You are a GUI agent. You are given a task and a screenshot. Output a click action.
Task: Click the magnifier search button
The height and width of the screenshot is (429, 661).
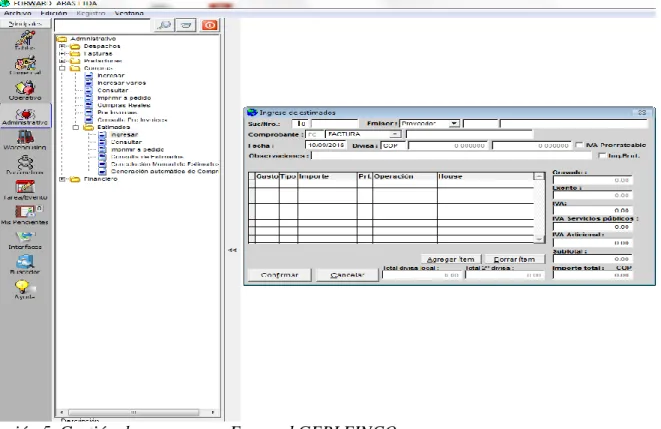point(164,25)
